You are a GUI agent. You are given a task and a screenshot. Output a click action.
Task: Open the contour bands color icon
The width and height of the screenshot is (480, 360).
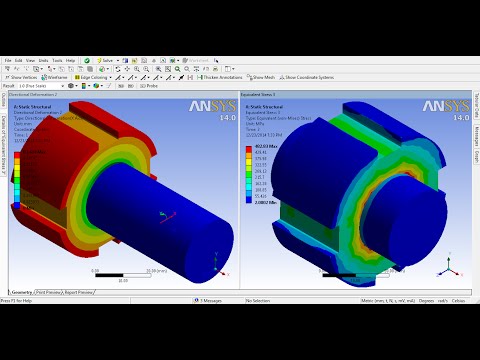(84, 86)
